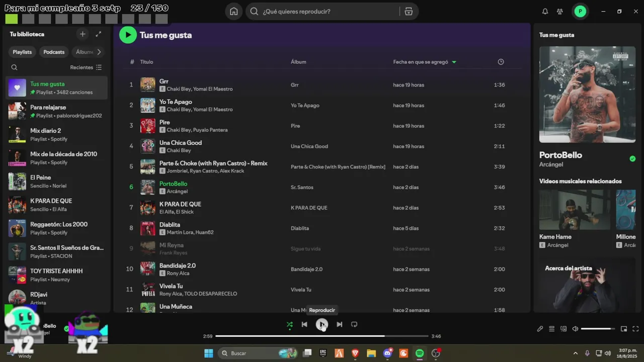The height and width of the screenshot is (362, 644).
Task: Select the Podcasts filter chip
Action: point(54,52)
